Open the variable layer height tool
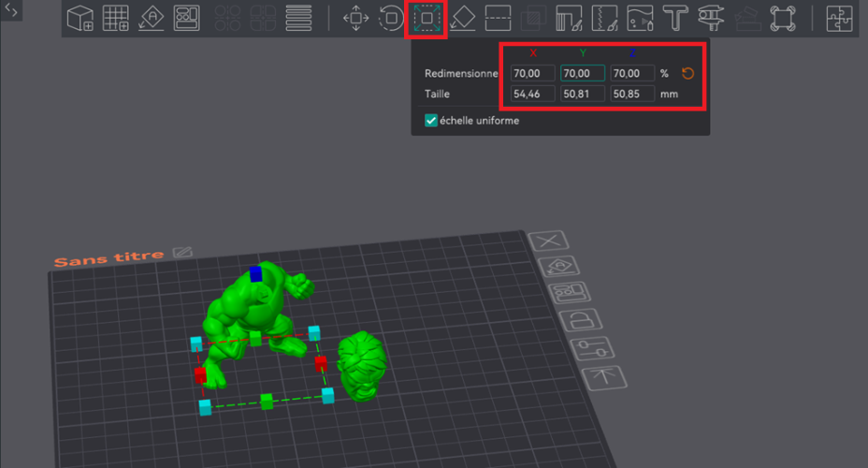 [x=298, y=19]
